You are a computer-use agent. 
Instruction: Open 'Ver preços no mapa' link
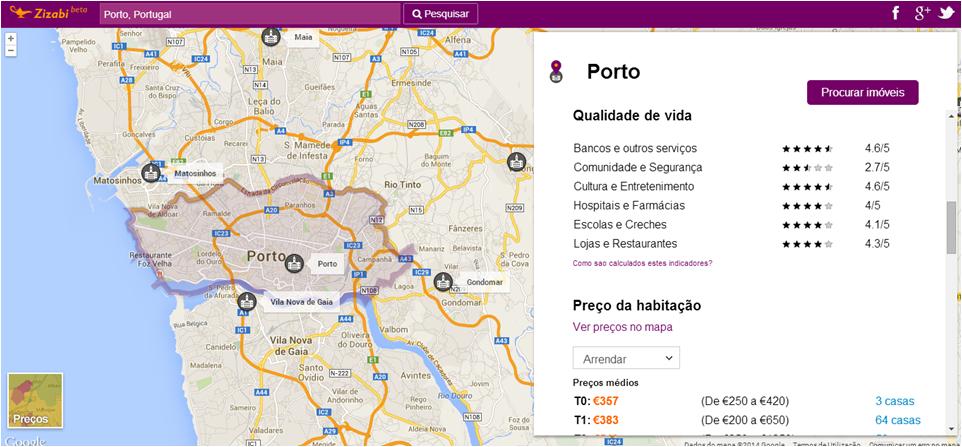pyautogui.click(x=623, y=327)
